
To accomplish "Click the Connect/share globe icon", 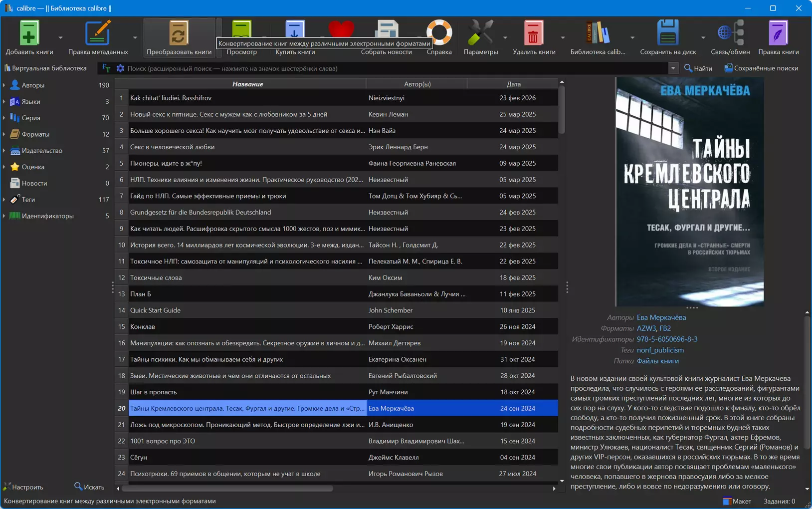I will coord(730,33).
